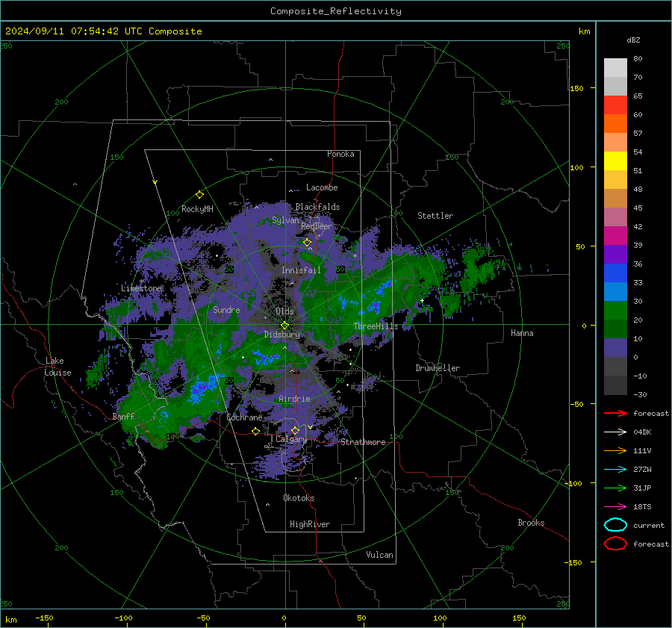This screenshot has width=672, height=628.
Task: Select the light blue 33 dBZ swatch
Action: tap(615, 291)
